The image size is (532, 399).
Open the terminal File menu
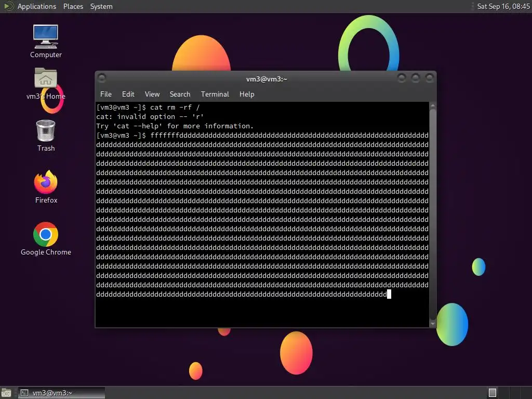tap(106, 95)
